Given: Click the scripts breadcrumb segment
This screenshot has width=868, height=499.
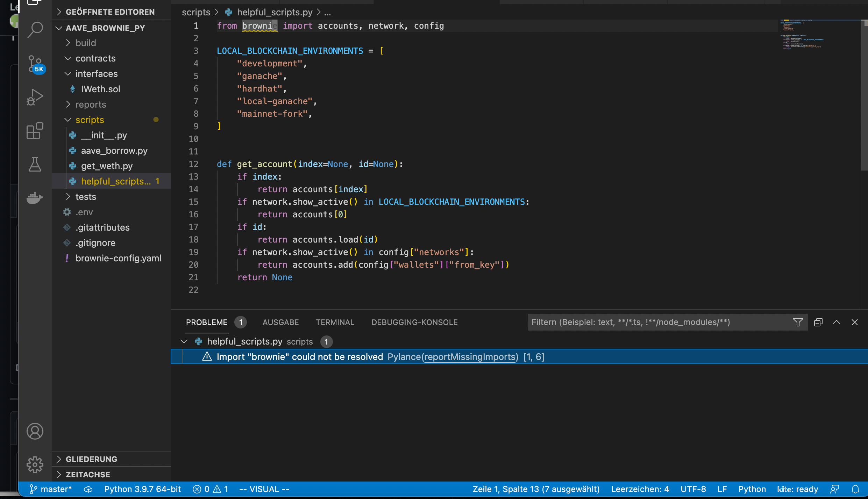Looking at the screenshot, I should pos(196,12).
